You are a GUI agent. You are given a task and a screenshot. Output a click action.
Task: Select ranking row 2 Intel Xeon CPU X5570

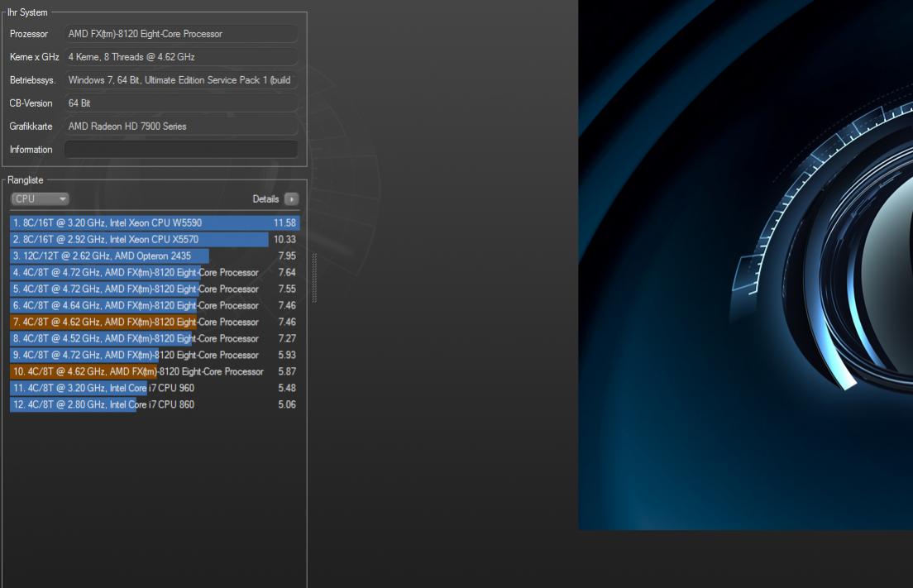pyautogui.click(x=155, y=239)
